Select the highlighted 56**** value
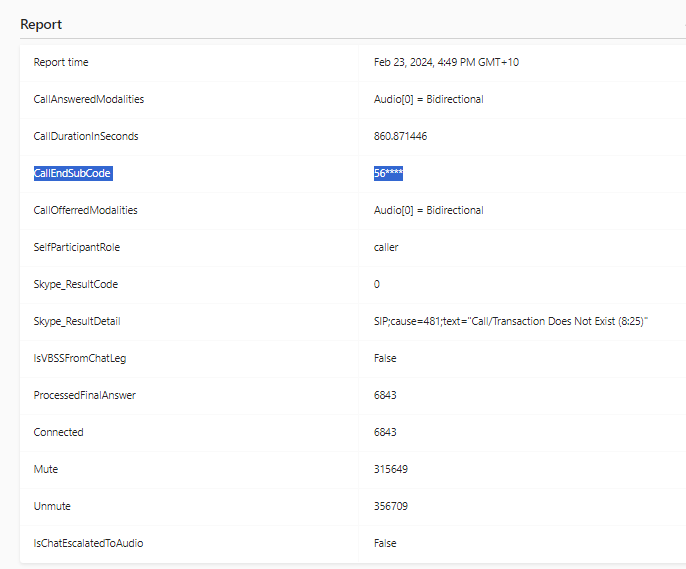This screenshot has height=569, width=686. point(388,174)
